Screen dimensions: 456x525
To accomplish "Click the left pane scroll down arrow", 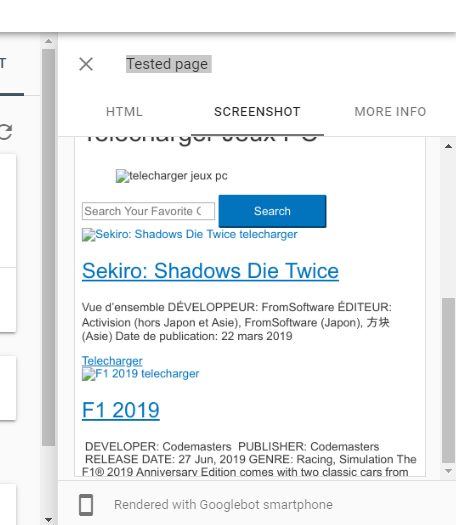I will coord(49,520).
